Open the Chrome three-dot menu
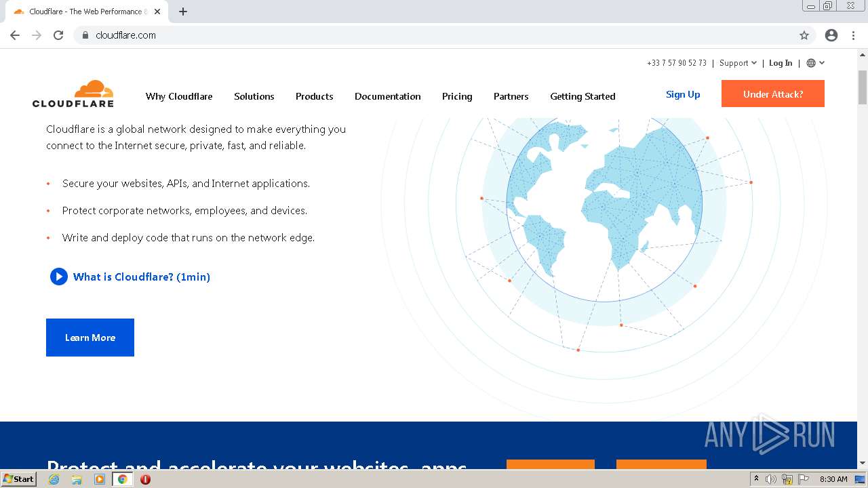The width and height of the screenshot is (868, 488). [x=854, y=35]
